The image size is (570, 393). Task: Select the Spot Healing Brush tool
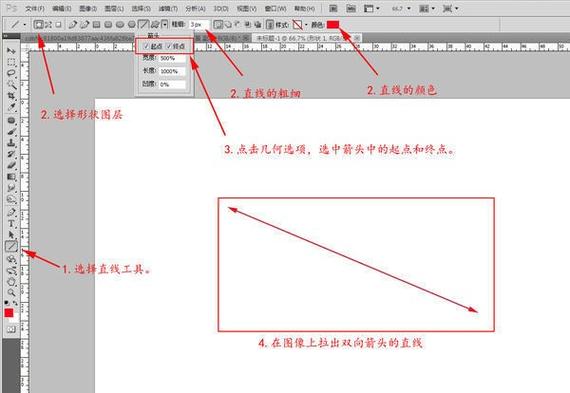pyautogui.click(x=11, y=120)
